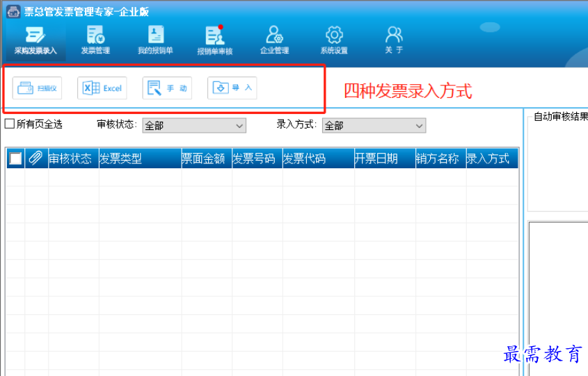588x376 pixels.
Task: Open 我的报销单 module
Action: click(x=155, y=41)
